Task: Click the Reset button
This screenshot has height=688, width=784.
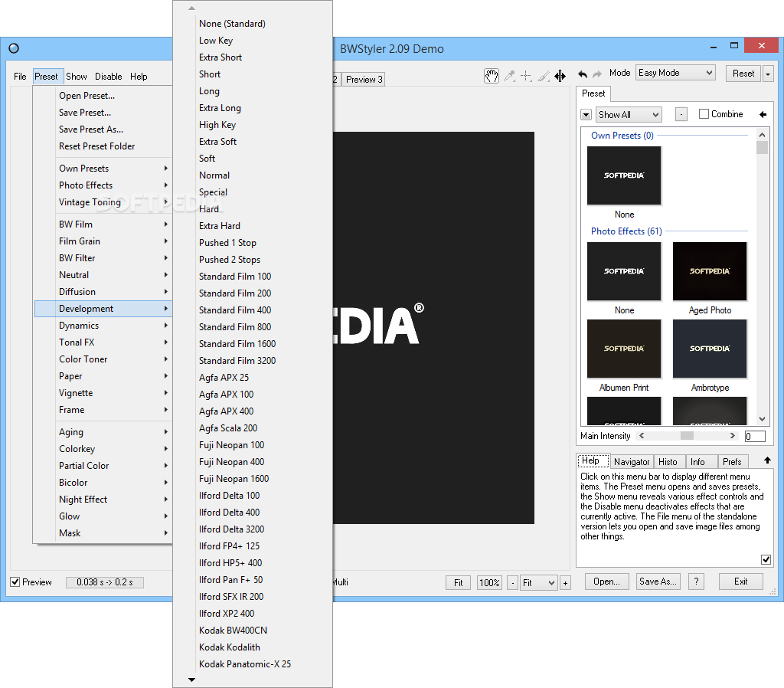Action: click(x=743, y=74)
